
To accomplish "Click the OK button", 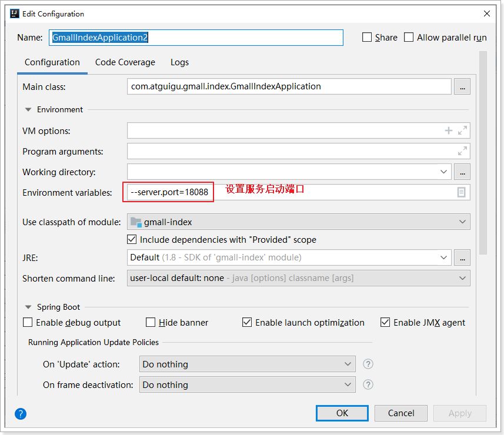I will pos(342,413).
